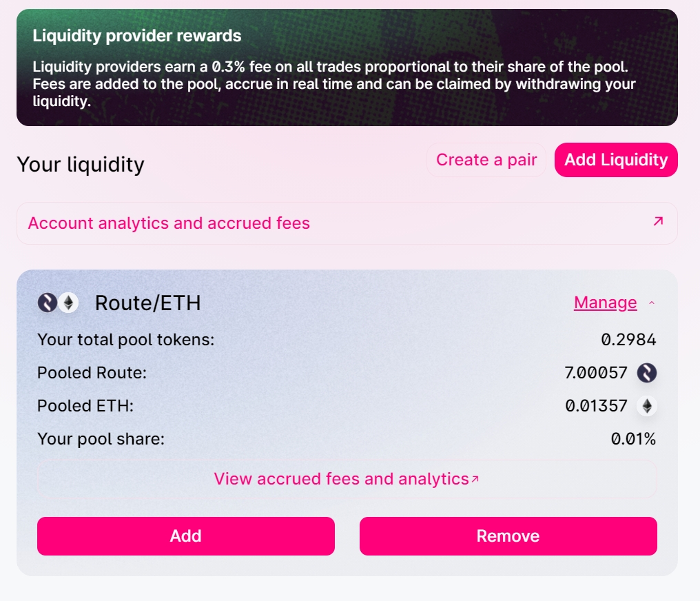This screenshot has width=700, height=601.
Task: Click the ETH token icon in pair header
Action: tap(68, 303)
